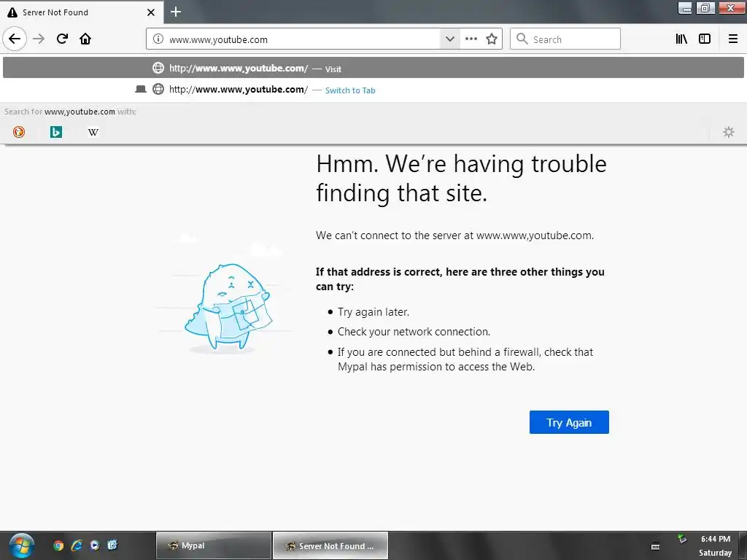
Task: Click the tab icon on Switch to Tab row
Action: tap(141, 89)
